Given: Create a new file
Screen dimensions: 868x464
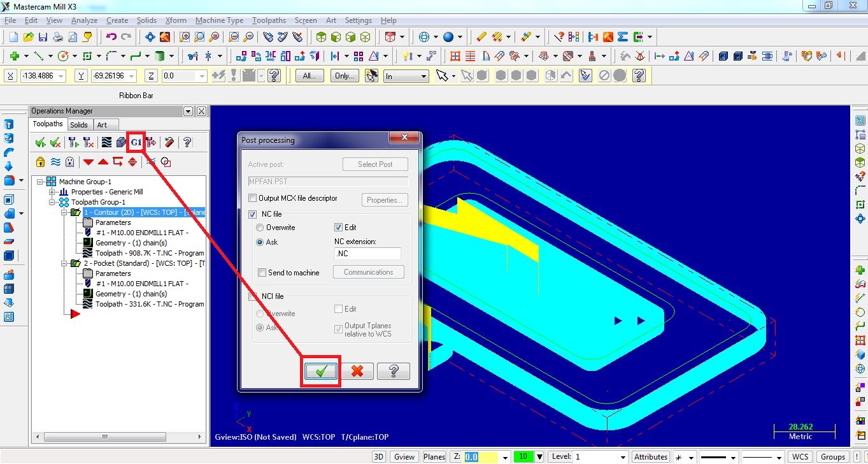Looking at the screenshot, I should tap(13, 37).
